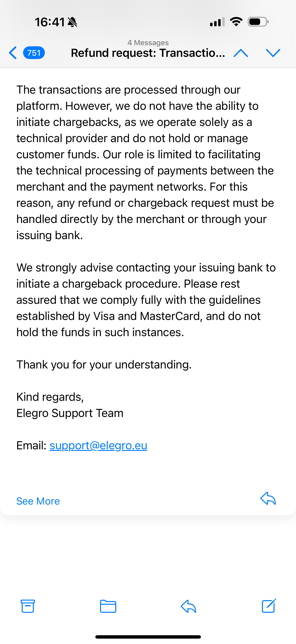Tap the home indicator bar
This screenshot has width=296, height=644.
[x=148, y=637]
